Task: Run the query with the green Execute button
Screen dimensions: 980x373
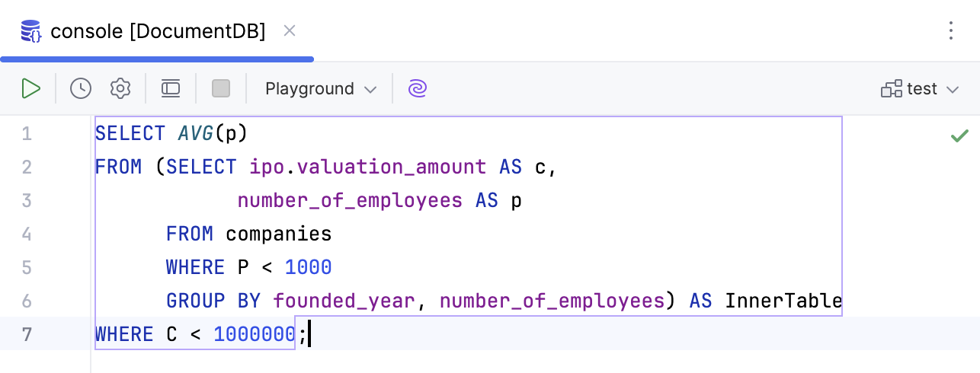Action: (30, 88)
